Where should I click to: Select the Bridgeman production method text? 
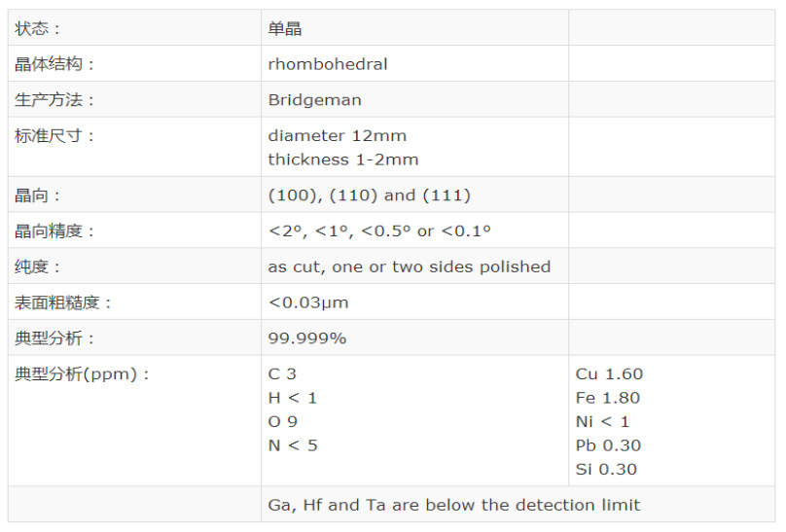[x=315, y=99]
